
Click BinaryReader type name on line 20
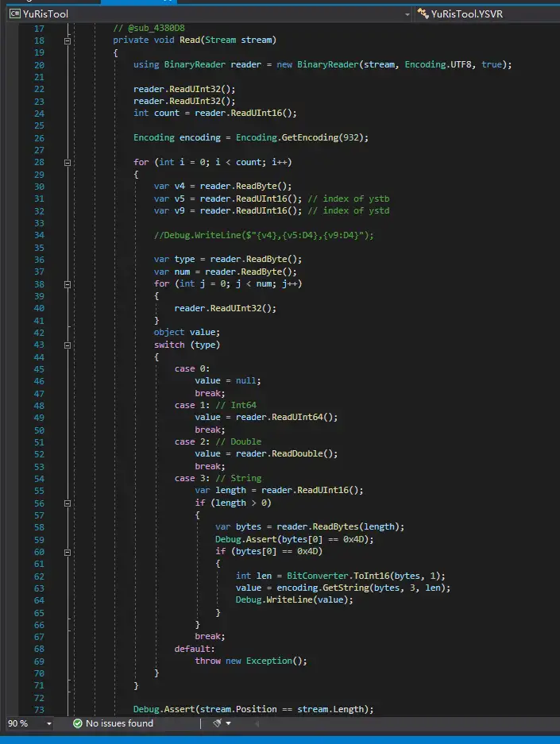pos(192,64)
